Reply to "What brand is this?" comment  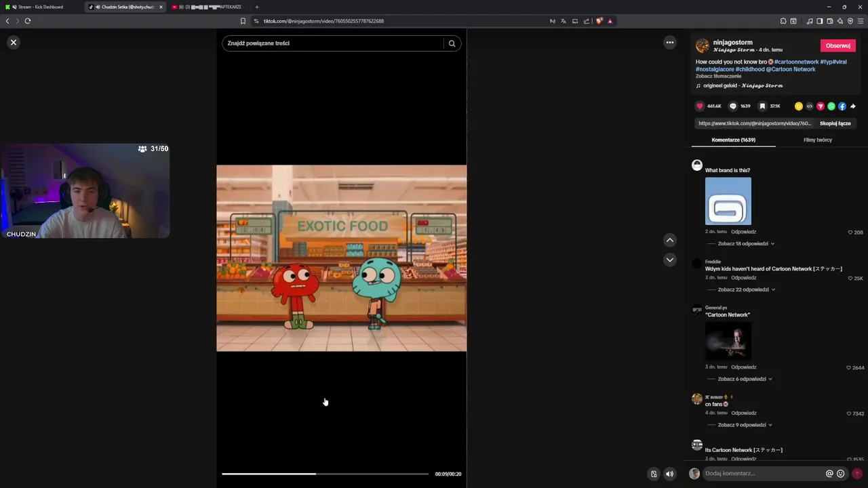[x=743, y=232]
